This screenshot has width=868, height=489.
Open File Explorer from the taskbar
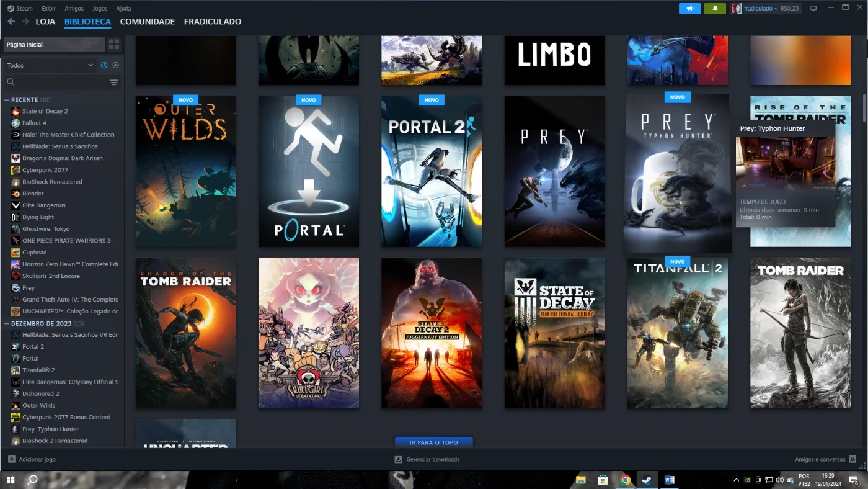(581, 480)
